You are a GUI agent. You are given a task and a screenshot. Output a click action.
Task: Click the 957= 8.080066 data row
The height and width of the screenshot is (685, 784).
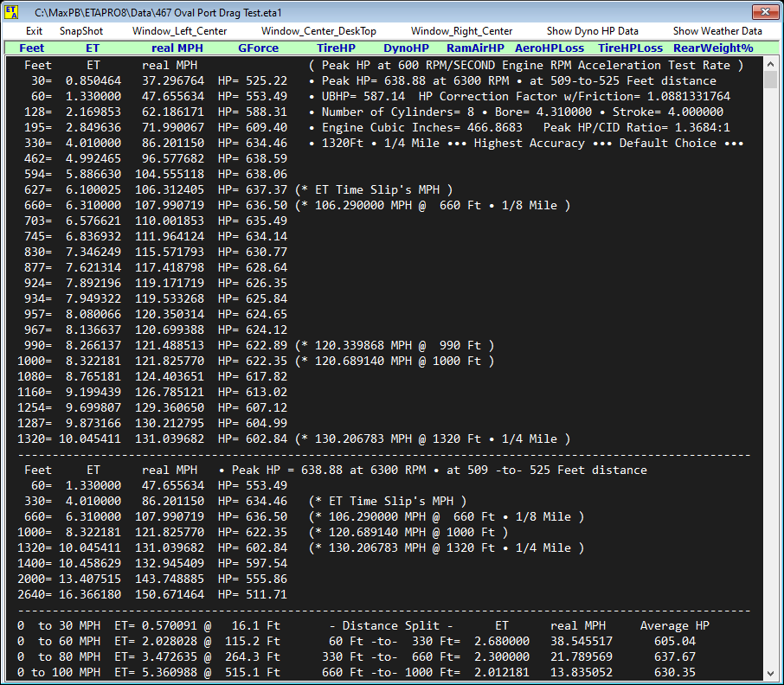point(156,314)
